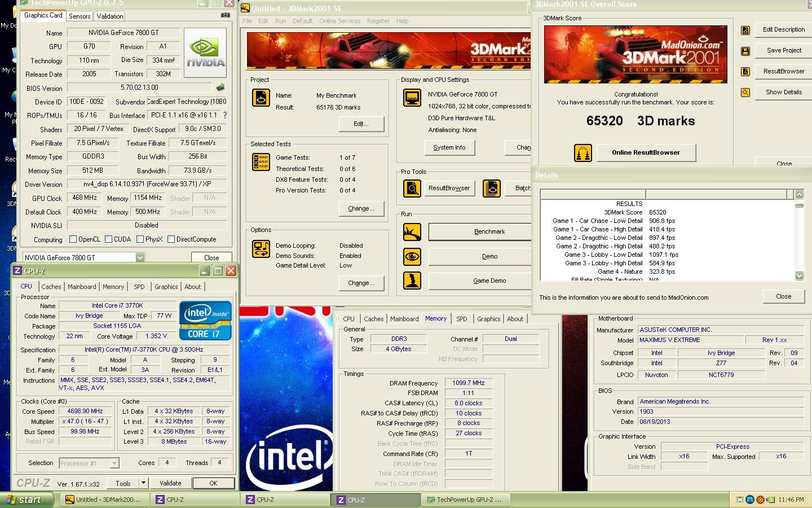Click the DRAM Frequency value field

click(x=469, y=383)
